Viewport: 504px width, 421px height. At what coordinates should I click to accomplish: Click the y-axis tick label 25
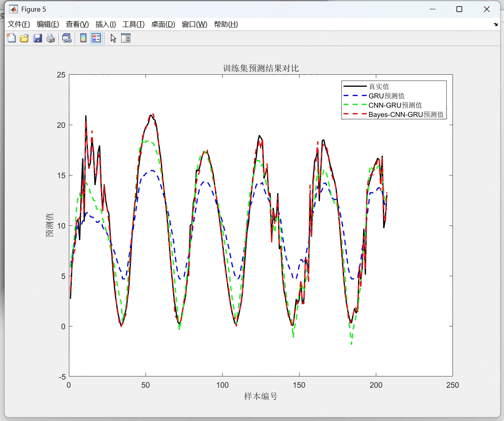61,75
